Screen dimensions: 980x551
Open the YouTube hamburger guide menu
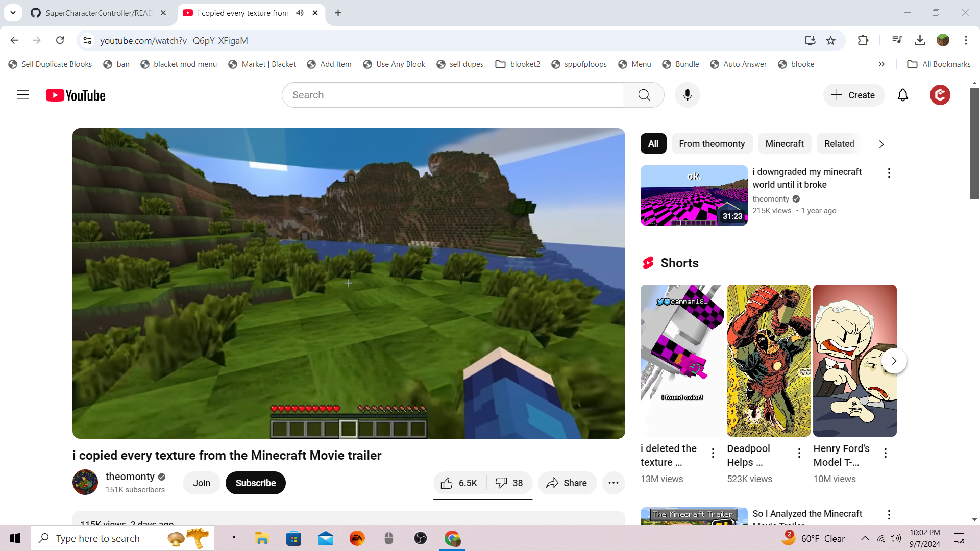[x=23, y=95]
